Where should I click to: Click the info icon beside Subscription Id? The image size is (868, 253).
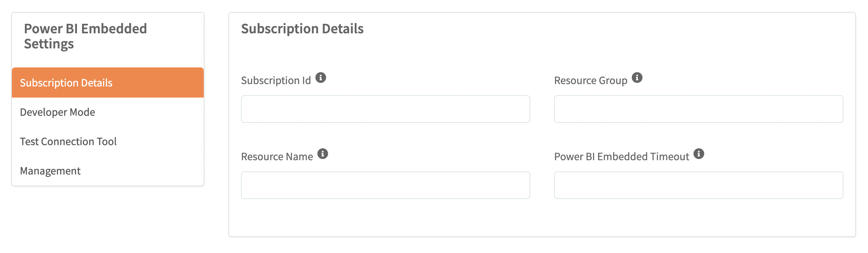coord(321,78)
